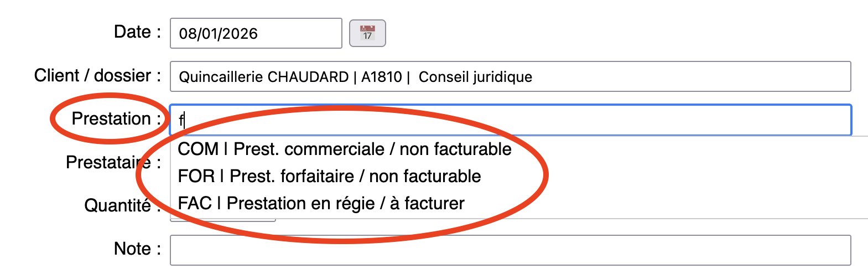Choose FOR Prest. forfaitaire / non facturable
The width and height of the screenshot is (868, 279).
click(x=329, y=176)
